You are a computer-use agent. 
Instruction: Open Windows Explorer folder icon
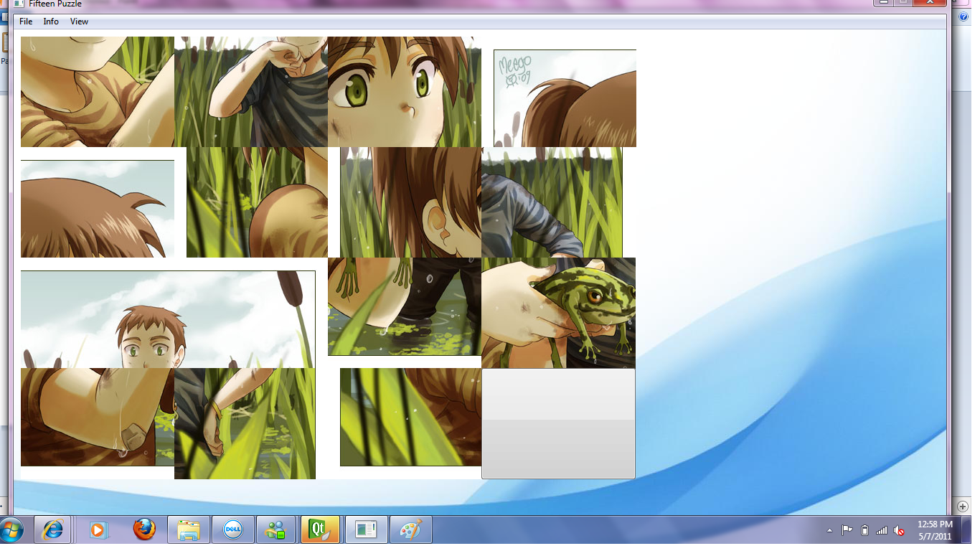click(189, 530)
